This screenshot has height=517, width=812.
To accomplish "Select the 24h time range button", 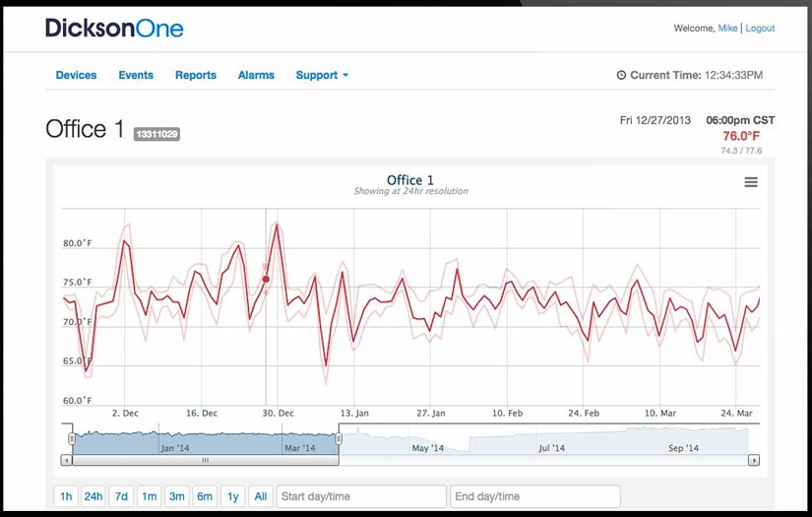I will [x=94, y=496].
